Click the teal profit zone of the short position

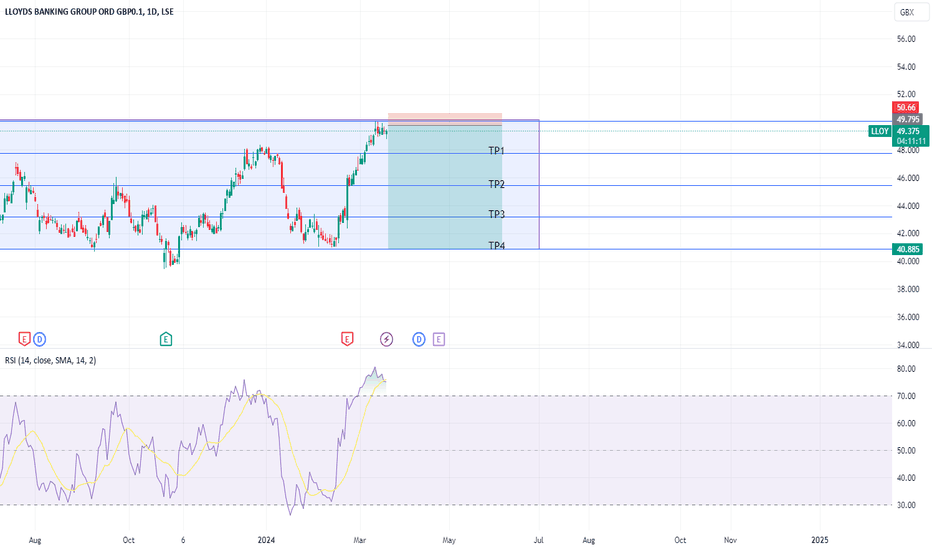coord(445,187)
